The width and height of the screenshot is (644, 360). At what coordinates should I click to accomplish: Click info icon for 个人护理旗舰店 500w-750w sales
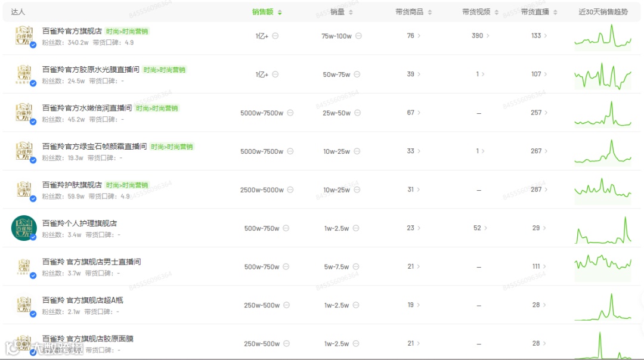(x=286, y=228)
